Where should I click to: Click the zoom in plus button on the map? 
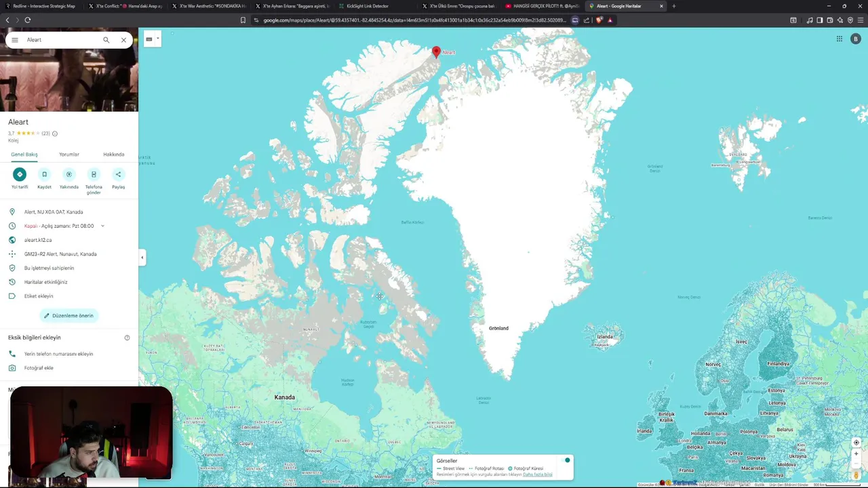[x=856, y=453]
